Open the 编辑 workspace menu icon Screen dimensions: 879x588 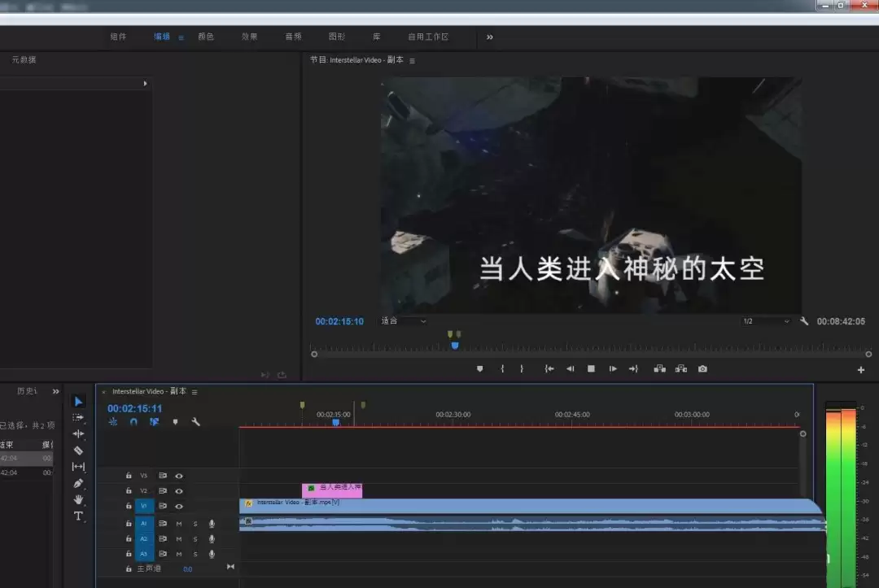pos(181,37)
